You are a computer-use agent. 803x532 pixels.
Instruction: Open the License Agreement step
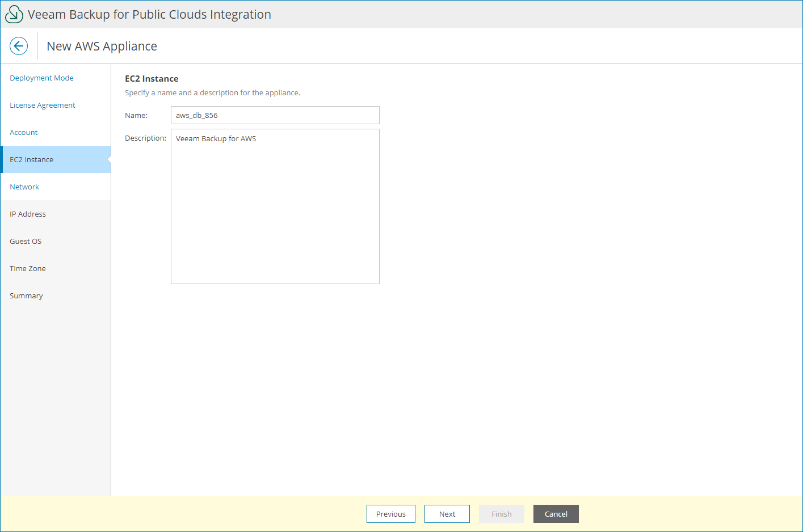(43, 105)
